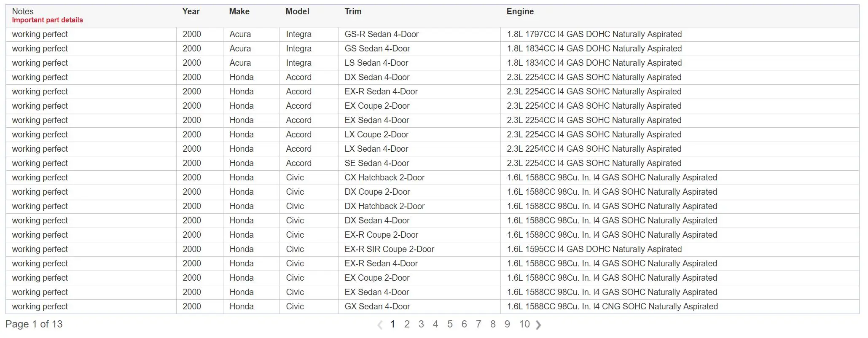Open page 5 in pagination
This screenshot has height=338, width=868.
[450, 324]
